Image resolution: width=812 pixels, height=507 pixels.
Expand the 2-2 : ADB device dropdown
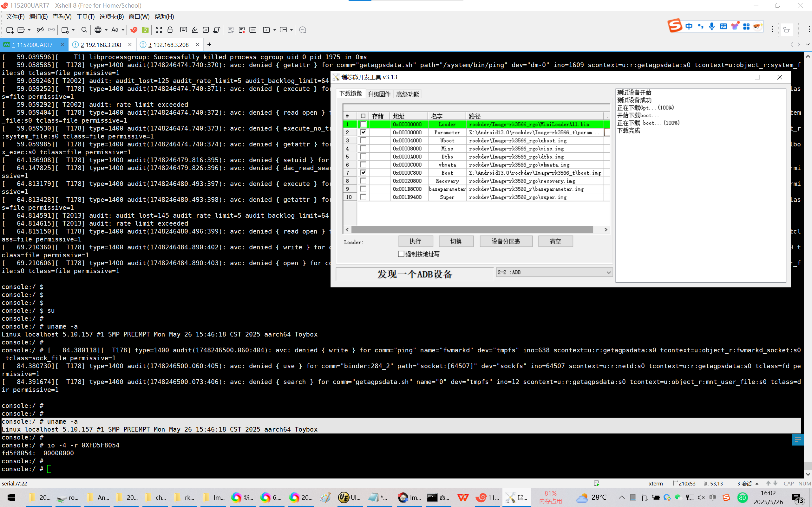tap(608, 272)
